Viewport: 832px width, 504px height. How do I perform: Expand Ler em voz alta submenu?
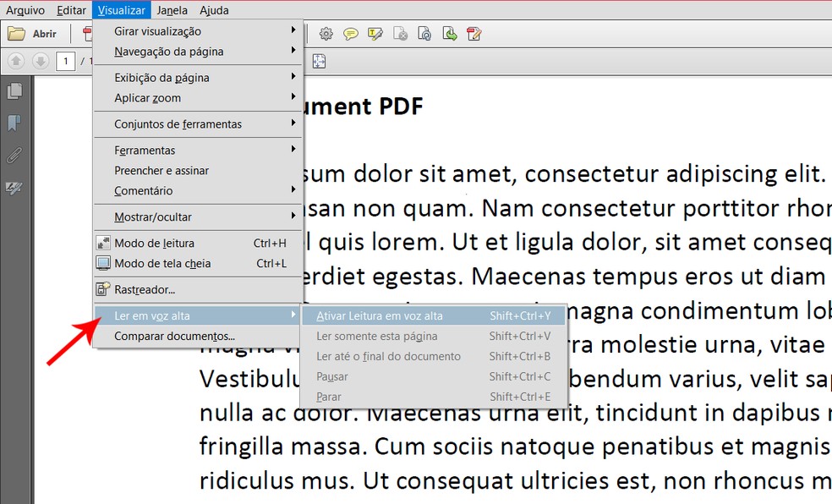(198, 315)
